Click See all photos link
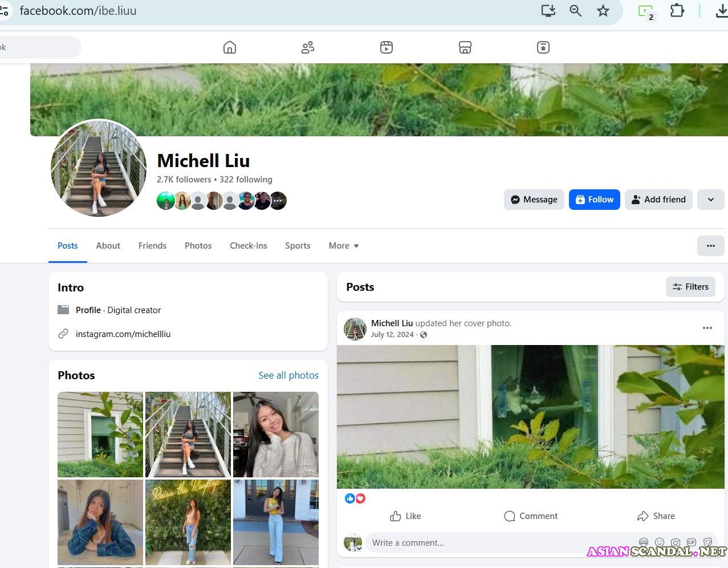The image size is (728, 568). click(x=288, y=375)
